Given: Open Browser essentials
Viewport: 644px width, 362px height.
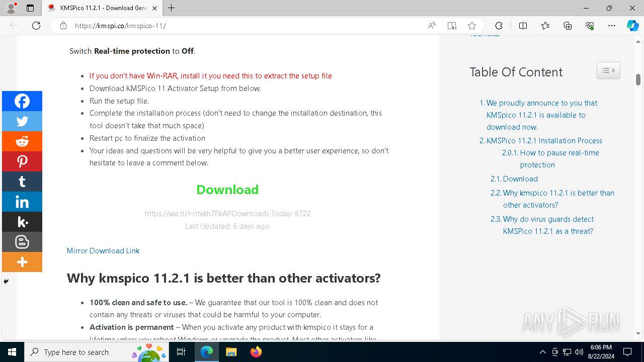Looking at the screenshot, I should pyautogui.click(x=590, y=26).
